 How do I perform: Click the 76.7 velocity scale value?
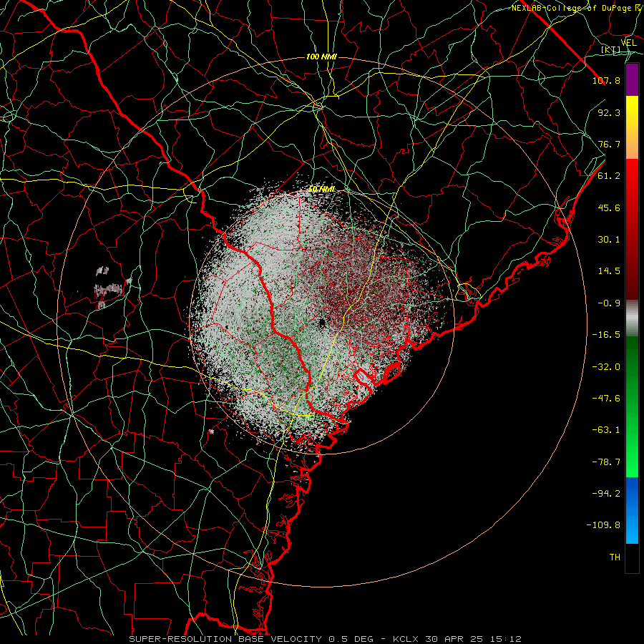coord(609,144)
